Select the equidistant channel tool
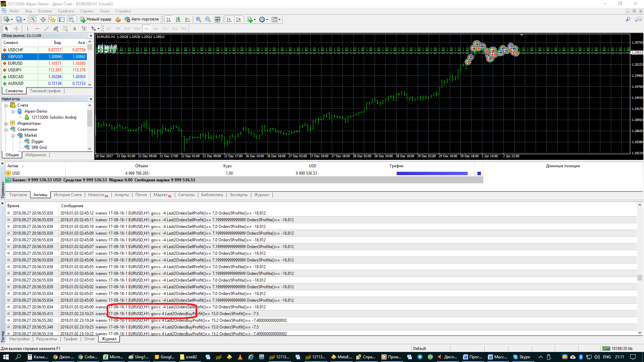 click(56, 28)
